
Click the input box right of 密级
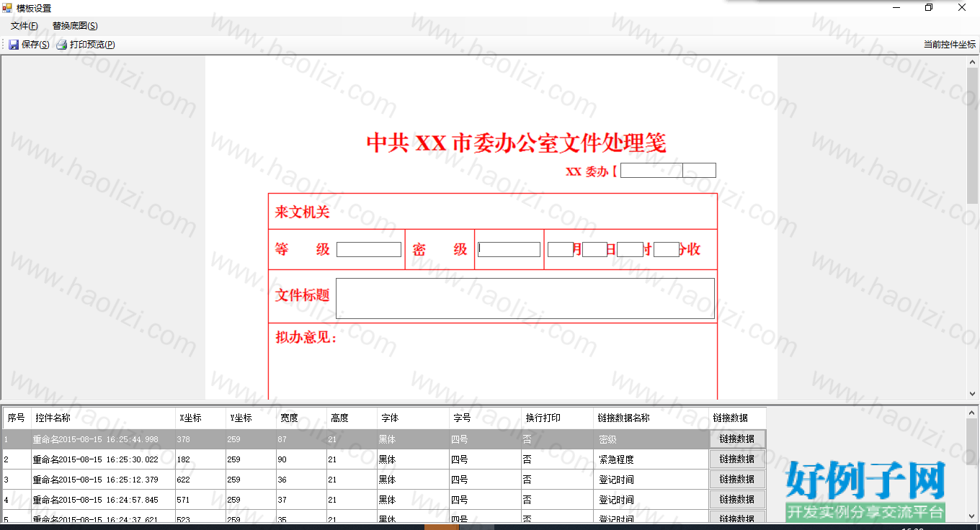509,250
